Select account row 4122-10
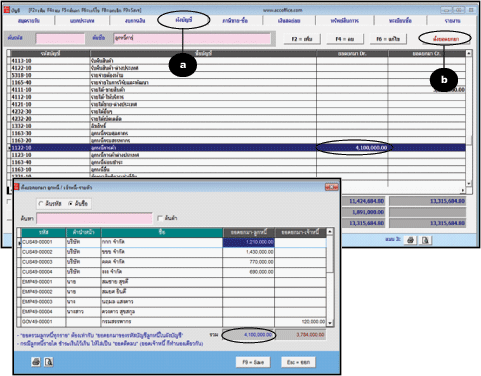 [238, 68]
